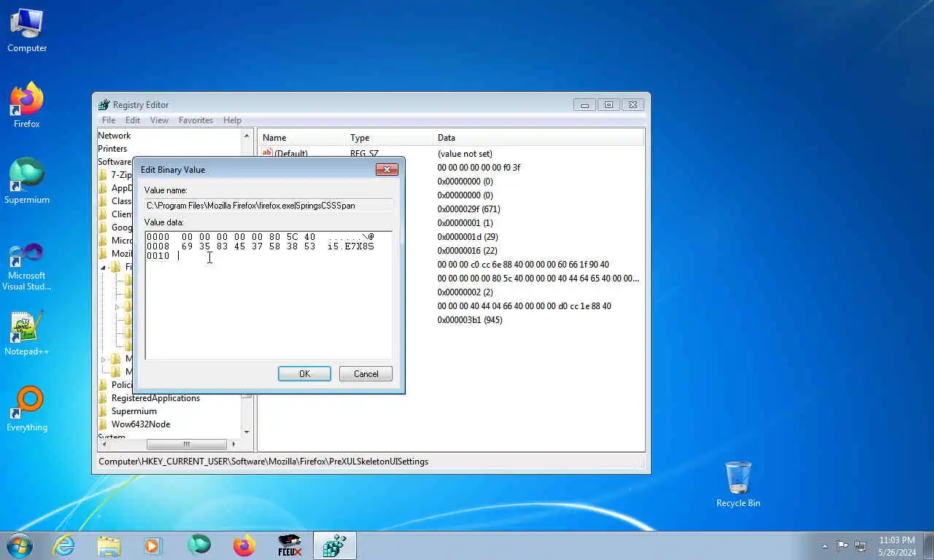Screen dimensions: 934x560
Task: Sort values by the Data column
Action: coord(539,138)
